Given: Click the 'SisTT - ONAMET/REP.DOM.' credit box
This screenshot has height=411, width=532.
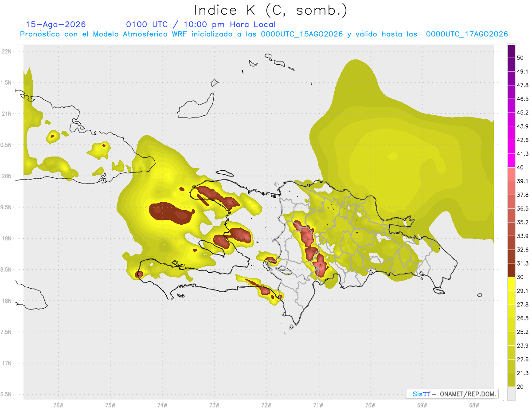Looking at the screenshot, I should tap(452, 394).
